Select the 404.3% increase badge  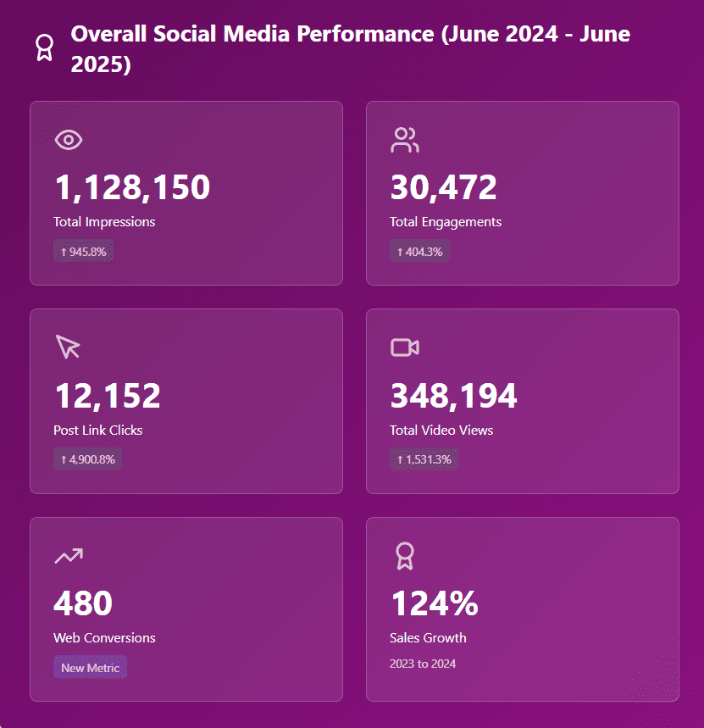[419, 252]
